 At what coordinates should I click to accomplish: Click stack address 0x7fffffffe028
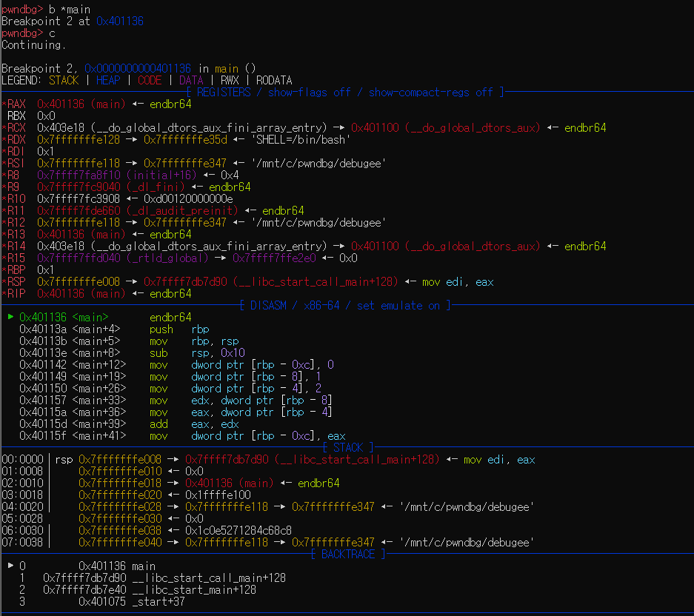120,507
